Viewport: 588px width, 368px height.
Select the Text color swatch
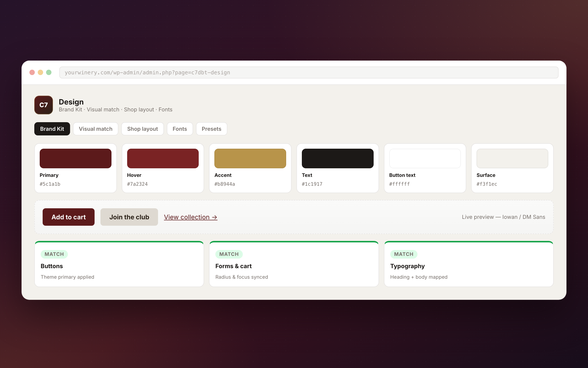[338, 158]
